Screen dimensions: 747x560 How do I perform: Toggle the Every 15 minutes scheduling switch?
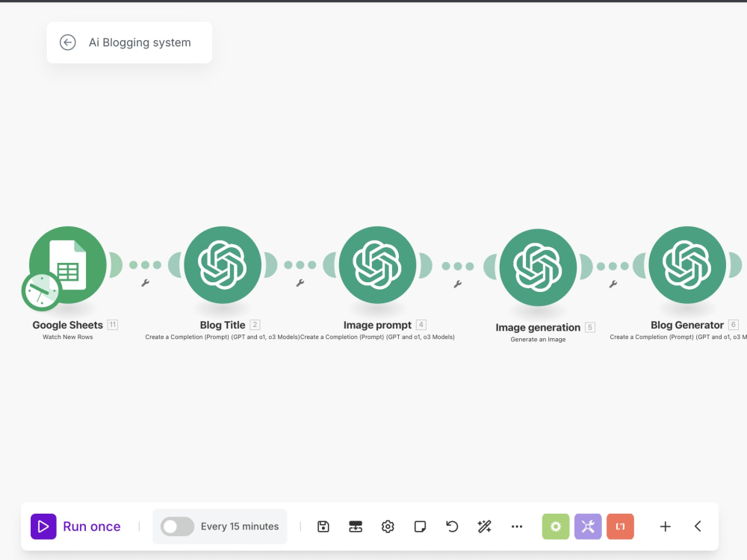[x=177, y=526]
